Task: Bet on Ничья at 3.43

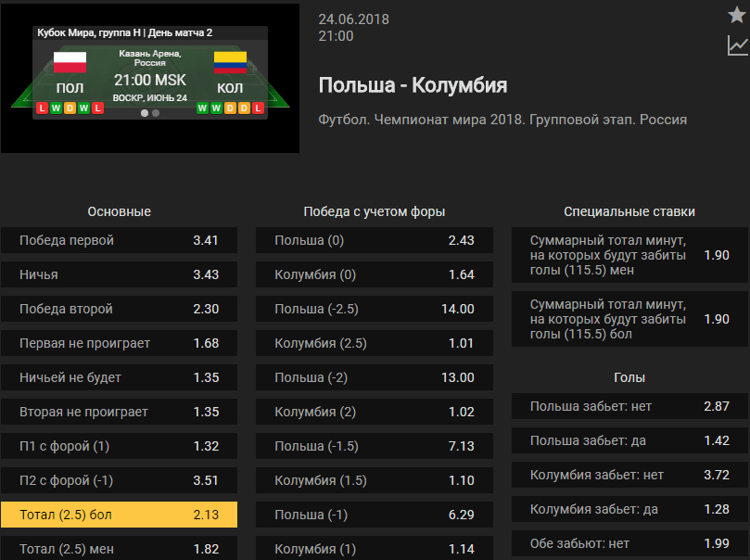Action: point(119,274)
